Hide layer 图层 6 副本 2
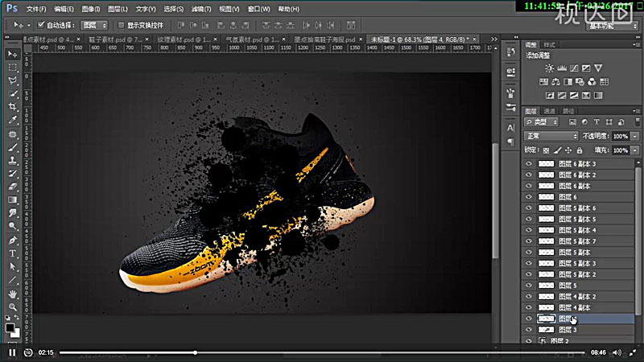 click(529, 175)
